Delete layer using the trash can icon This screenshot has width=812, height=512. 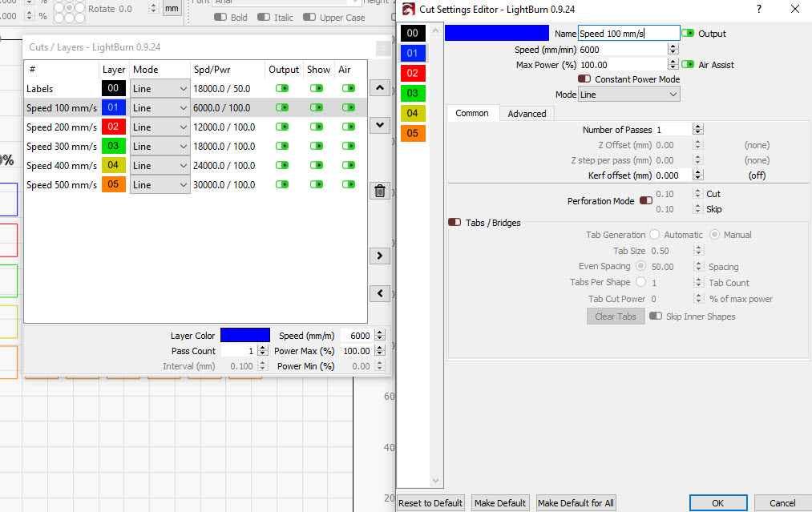coord(380,191)
